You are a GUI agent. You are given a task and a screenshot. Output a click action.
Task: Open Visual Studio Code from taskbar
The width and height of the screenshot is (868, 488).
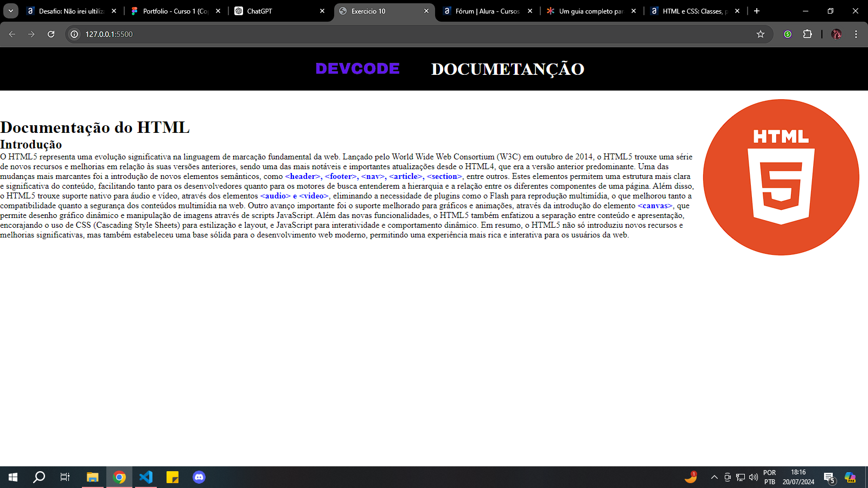[146, 477]
